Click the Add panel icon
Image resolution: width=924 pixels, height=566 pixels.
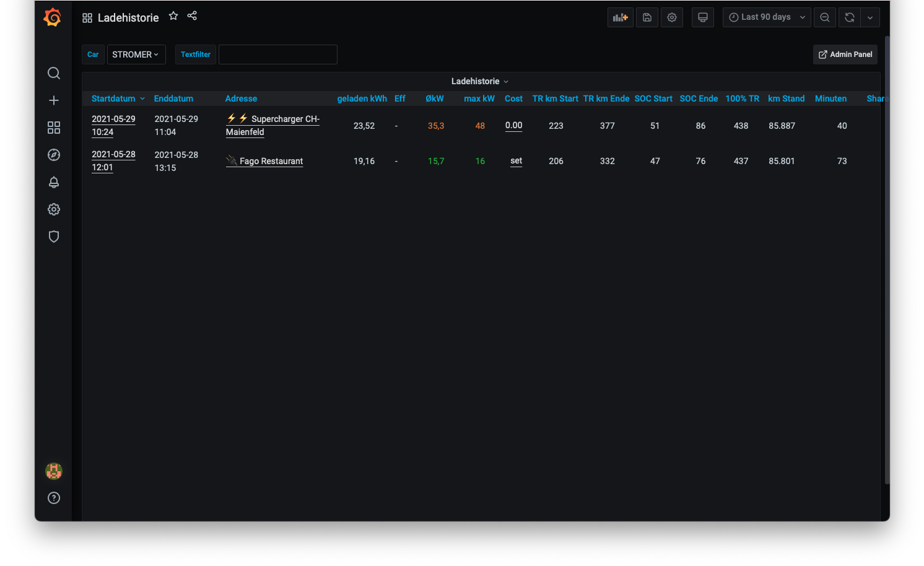620,17
